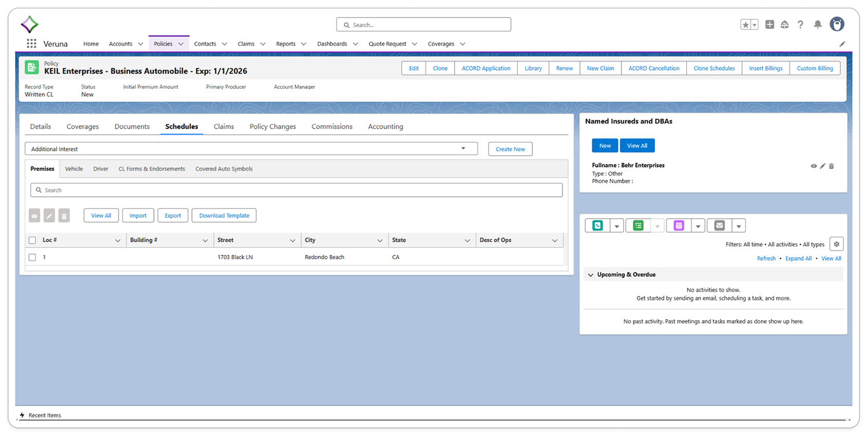Click the Clone Schedules button

coord(714,68)
